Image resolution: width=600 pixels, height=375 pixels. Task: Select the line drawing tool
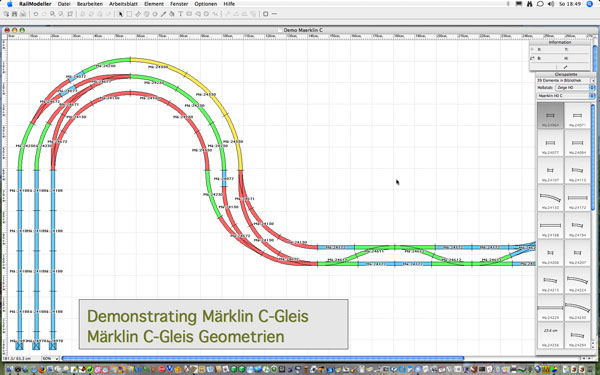tap(163, 14)
